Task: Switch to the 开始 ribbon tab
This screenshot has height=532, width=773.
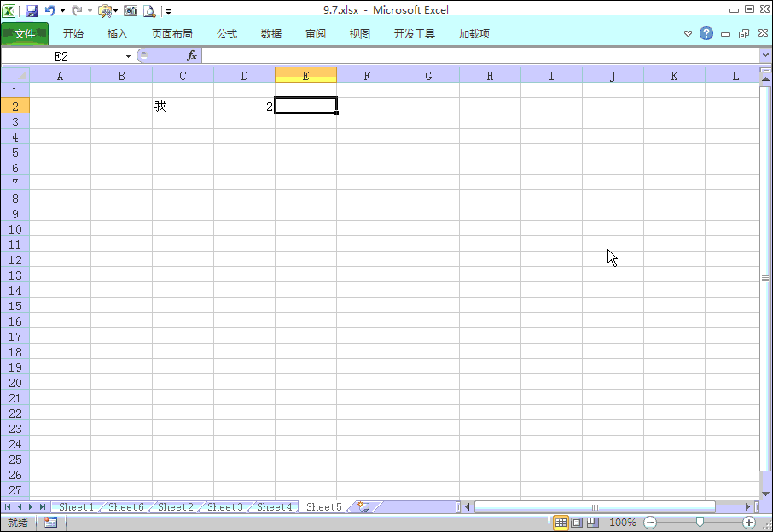Action: pyautogui.click(x=73, y=33)
